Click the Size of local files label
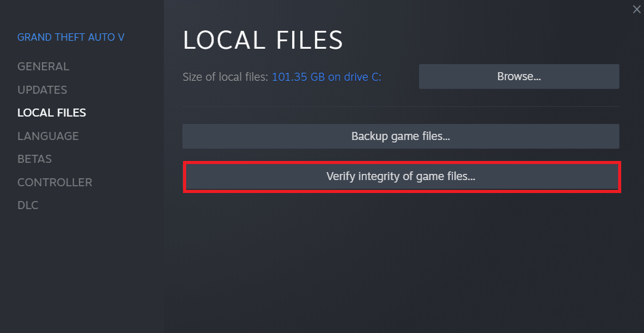The width and height of the screenshot is (644, 333). tap(226, 77)
